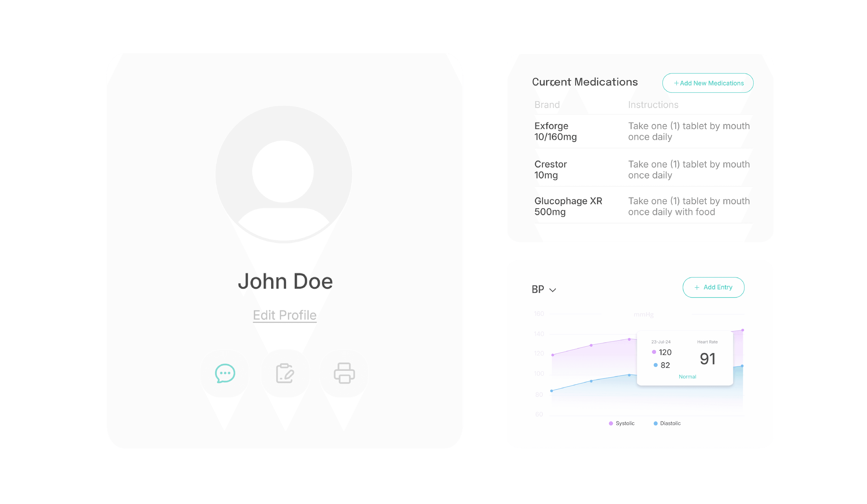Image resolution: width=867 pixels, height=504 pixels.
Task: Click the Brand column header
Action: pyautogui.click(x=547, y=104)
